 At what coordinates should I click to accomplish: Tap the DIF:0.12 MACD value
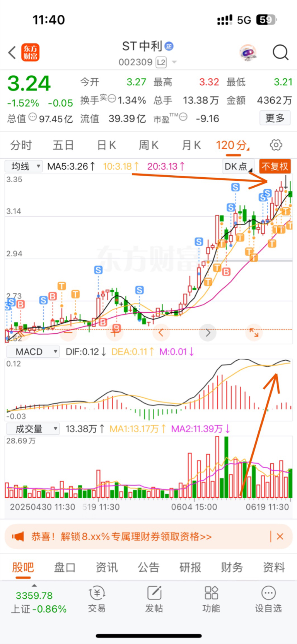[x=86, y=351]
